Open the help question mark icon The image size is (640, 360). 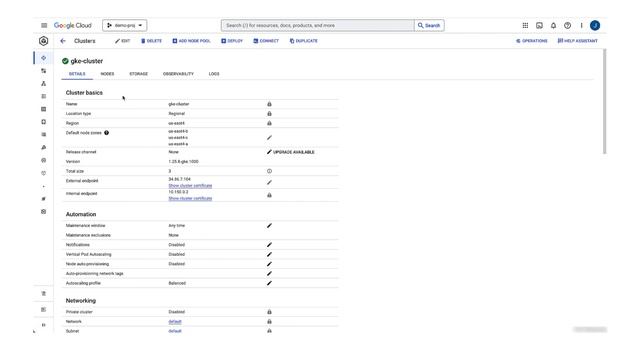coord(567,25)
